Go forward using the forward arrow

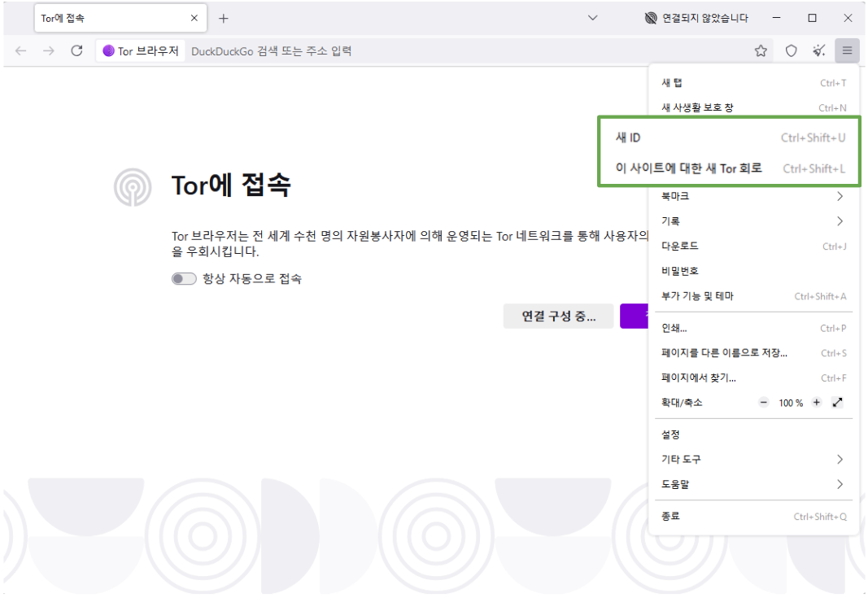pyautogui.click(x=48, y=50)
